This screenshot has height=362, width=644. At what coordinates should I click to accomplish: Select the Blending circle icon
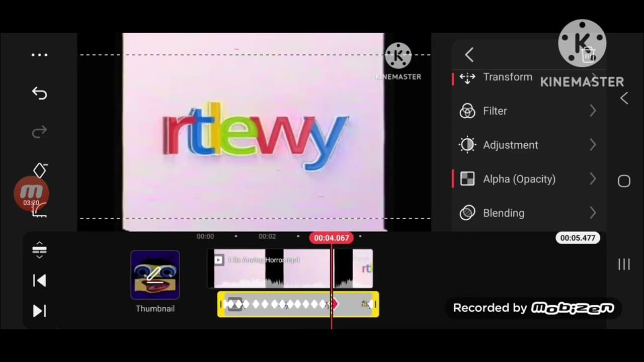(467, 213)
